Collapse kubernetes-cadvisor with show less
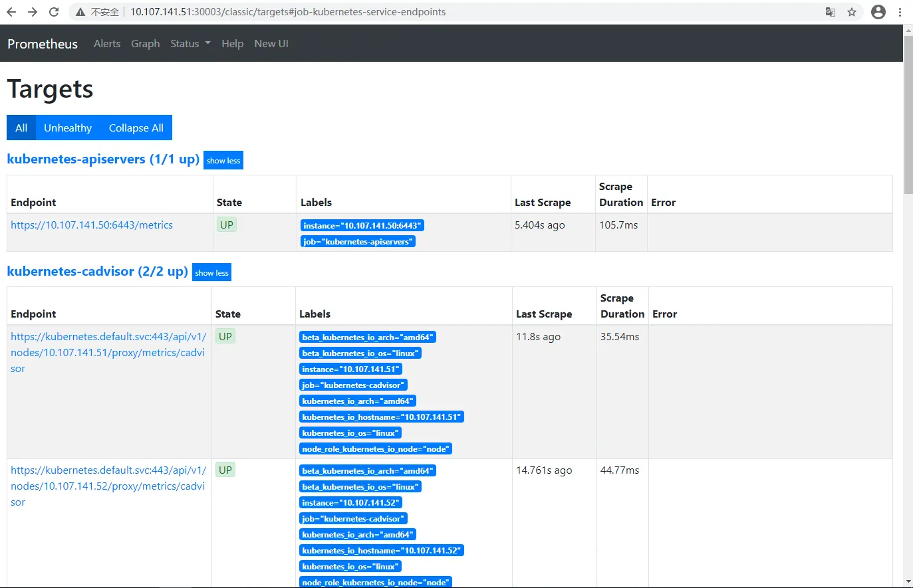 211,273
